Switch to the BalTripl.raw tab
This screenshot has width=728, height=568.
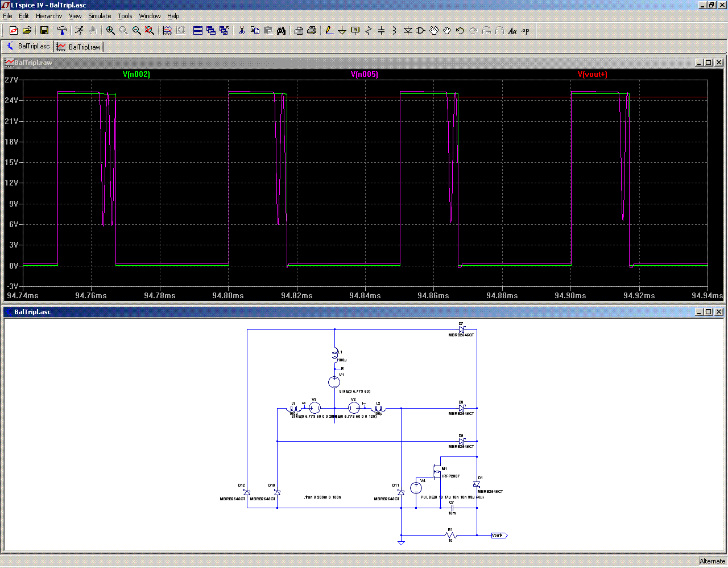[x=79, y=47]
